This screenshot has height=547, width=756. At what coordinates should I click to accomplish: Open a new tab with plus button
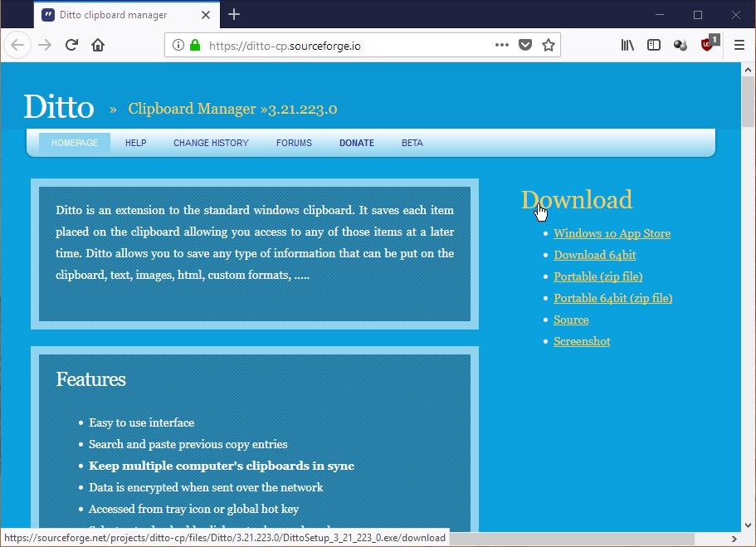coord(234,14)
